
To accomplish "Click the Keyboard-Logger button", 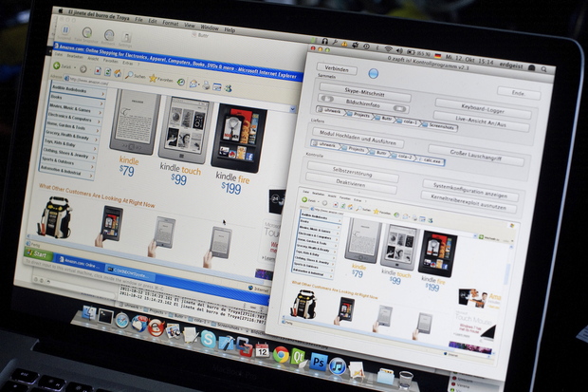I will (483, 109).
